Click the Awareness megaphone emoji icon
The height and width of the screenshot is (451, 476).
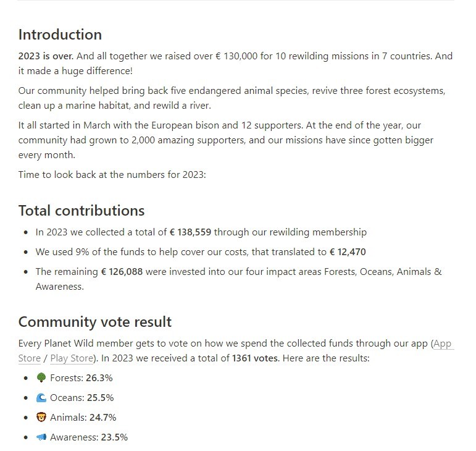[x=41, y=437]
